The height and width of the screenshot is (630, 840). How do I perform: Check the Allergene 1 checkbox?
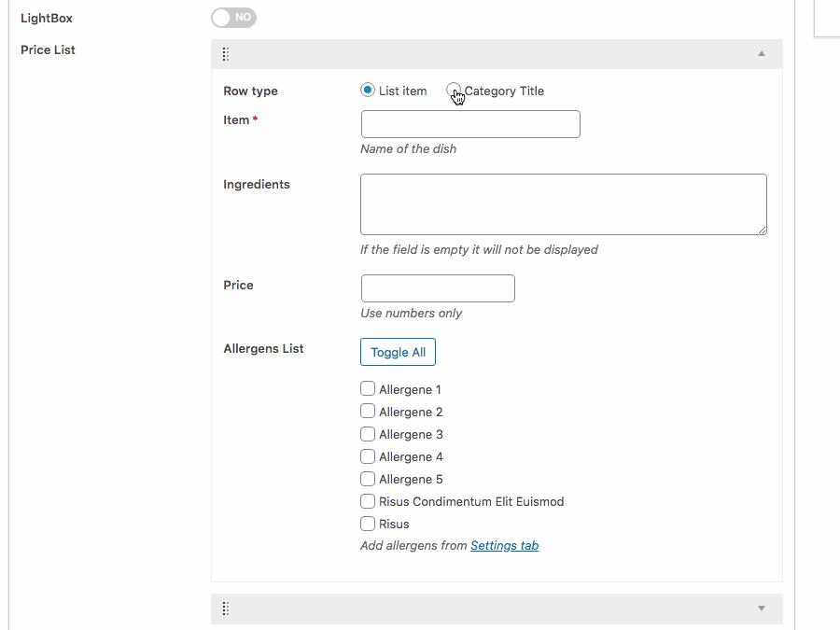pos(368,389)
